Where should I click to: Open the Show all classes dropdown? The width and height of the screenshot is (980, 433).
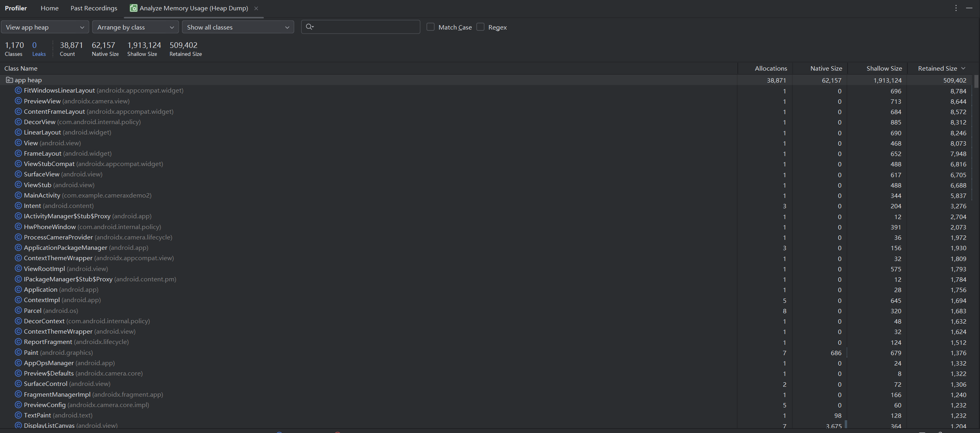pos(238,27)
